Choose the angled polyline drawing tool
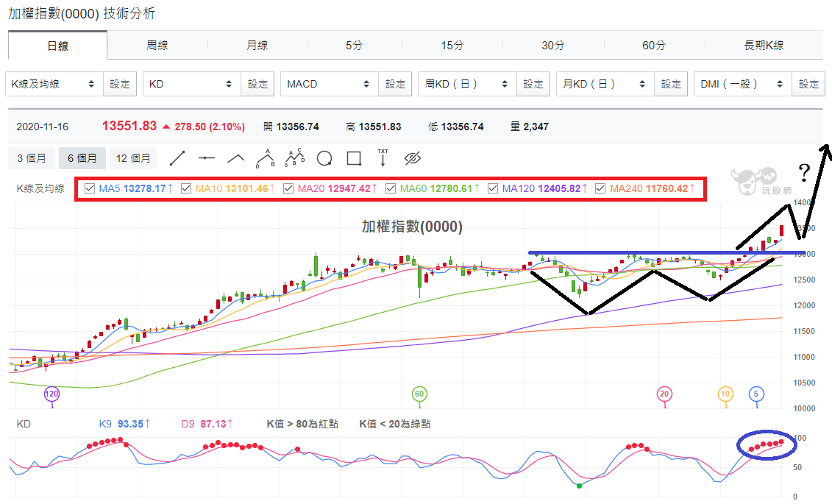This screenshot has height=504, width=832. 235,158
